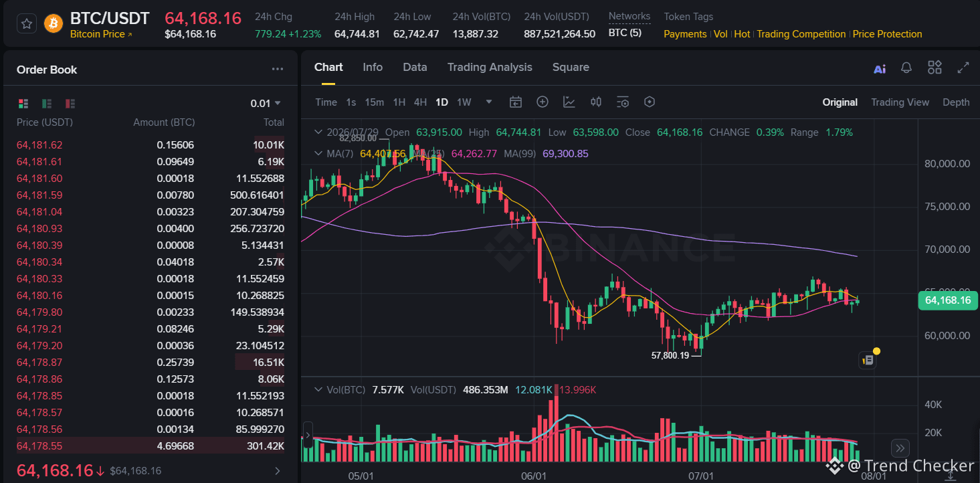Image resolution: width=980 pixels, height=483 pixels.
Task: Show asks-only order book view
Action: 70,103
